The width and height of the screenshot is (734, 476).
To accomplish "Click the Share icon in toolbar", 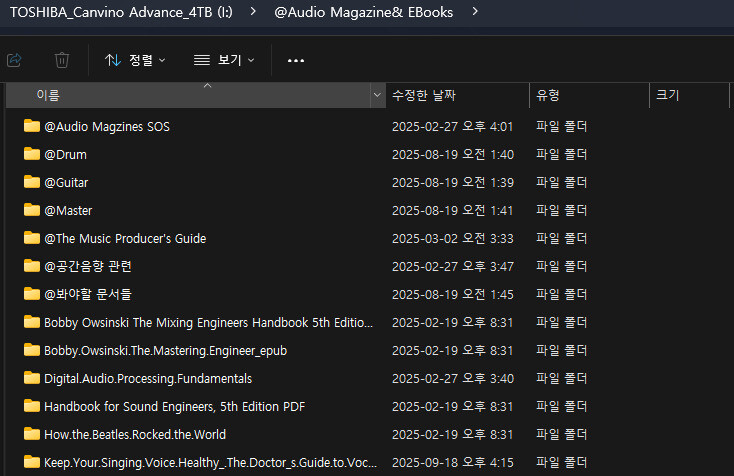I will point(15,60).
